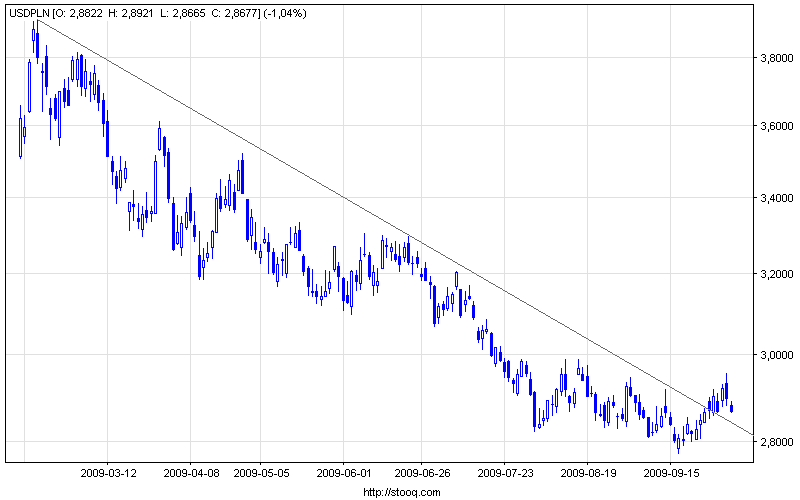Click the last candlestick on the chart
Image resolution: width=800 pixels, height=500 pixels.
(x=732, y=407)
